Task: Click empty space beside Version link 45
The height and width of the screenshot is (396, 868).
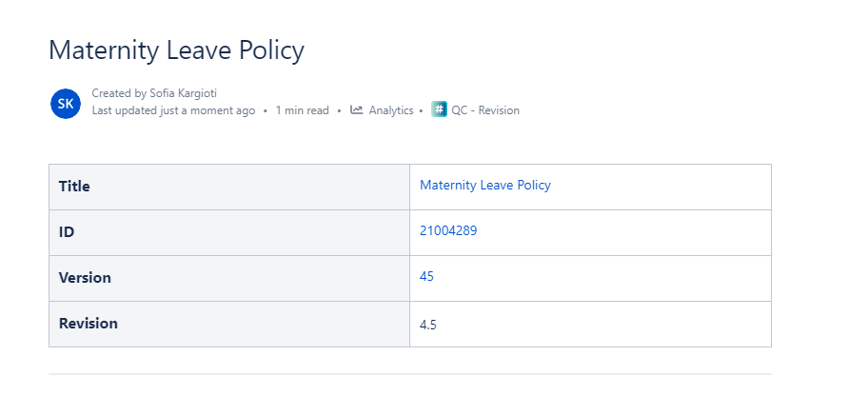Action: pyautogui.click(x=609, y=277)
